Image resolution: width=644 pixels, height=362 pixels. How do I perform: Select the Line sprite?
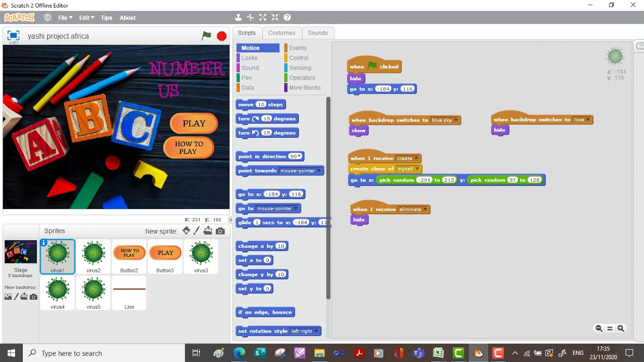(x=129, y=293)
